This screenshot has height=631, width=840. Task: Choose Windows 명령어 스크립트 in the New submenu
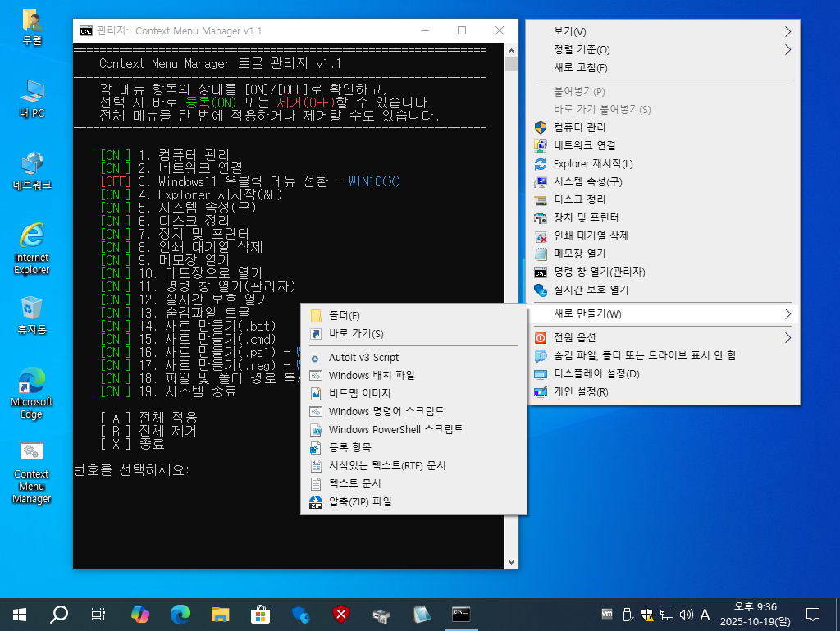[413, 411]
